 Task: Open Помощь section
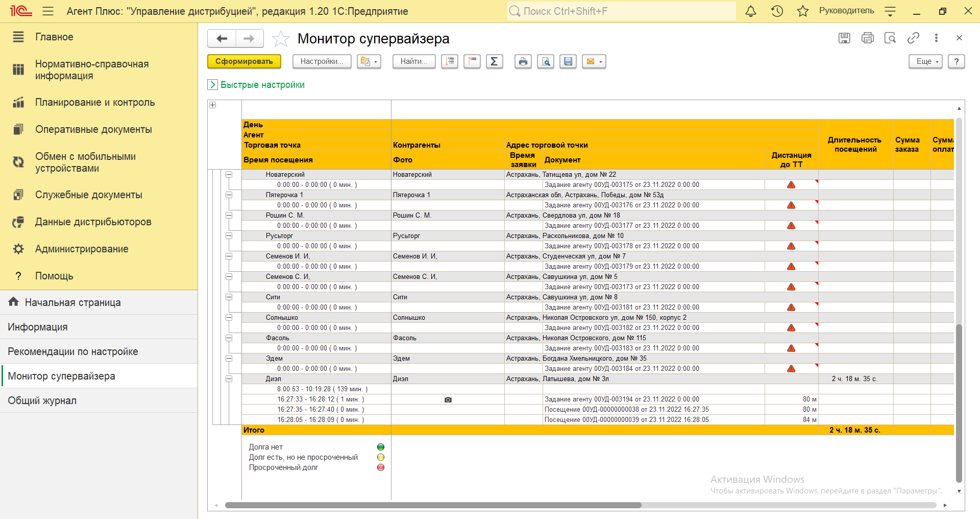[x=99, y=276]
